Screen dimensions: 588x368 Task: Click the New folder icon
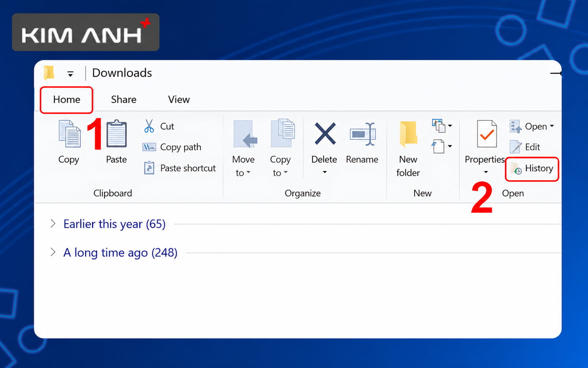pyautogui.click(x=409, y=134)
